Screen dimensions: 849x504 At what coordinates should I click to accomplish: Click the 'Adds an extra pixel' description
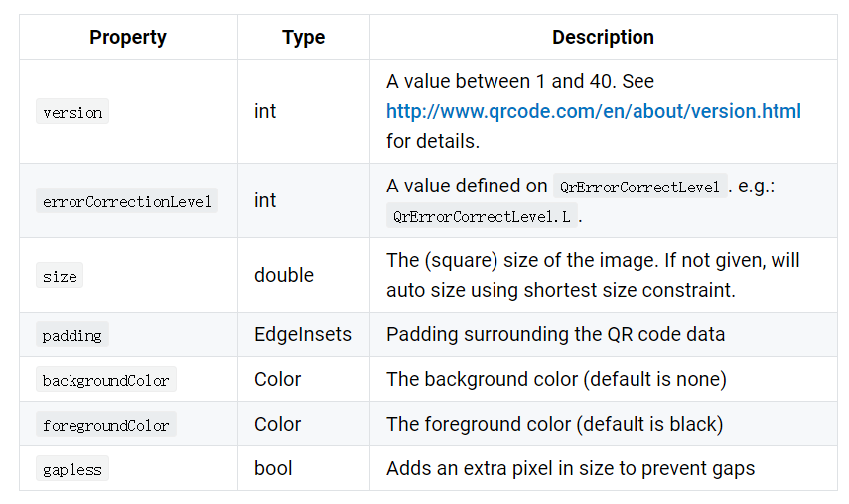point(571,469)
